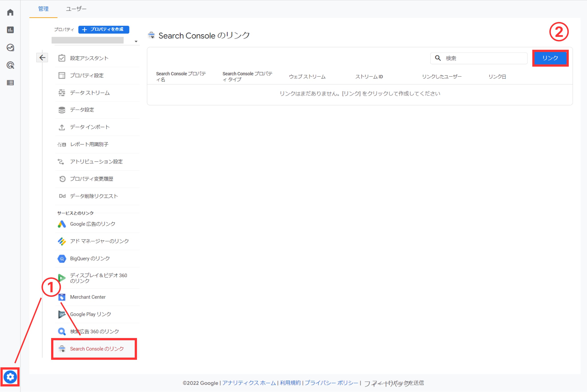Click Search Console プロパティ タイプ column header

click(247, 76)
